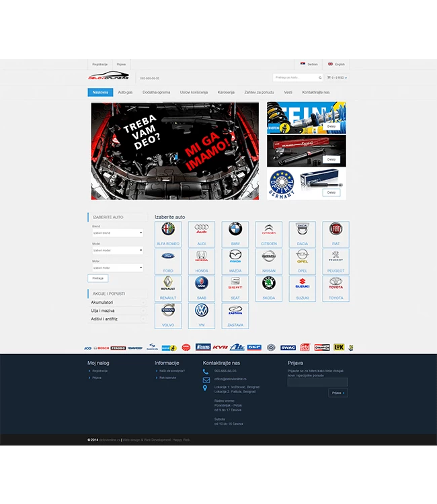Viewport: 437px width, 504px height.
Task: Open Uslovi korišćenja menu item
Action: tap(194, 92)
